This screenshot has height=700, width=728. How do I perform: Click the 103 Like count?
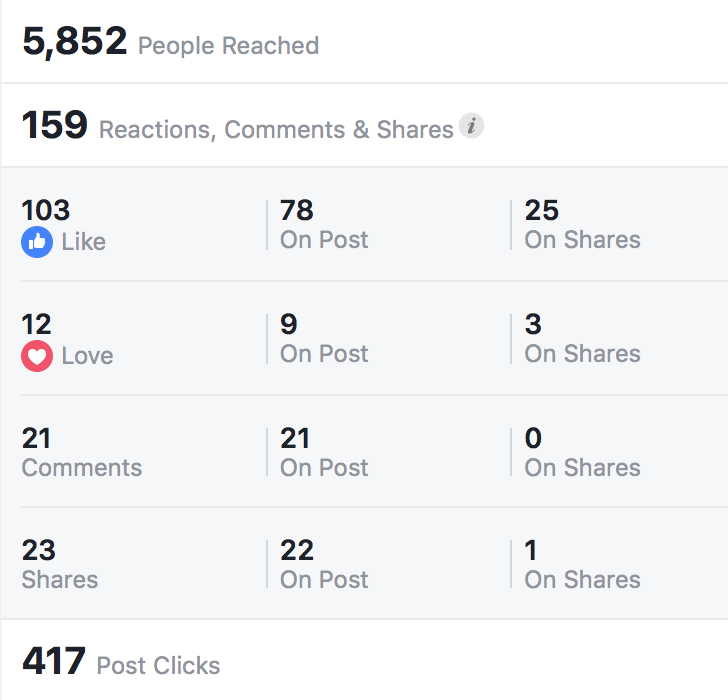tap(46, 210)
